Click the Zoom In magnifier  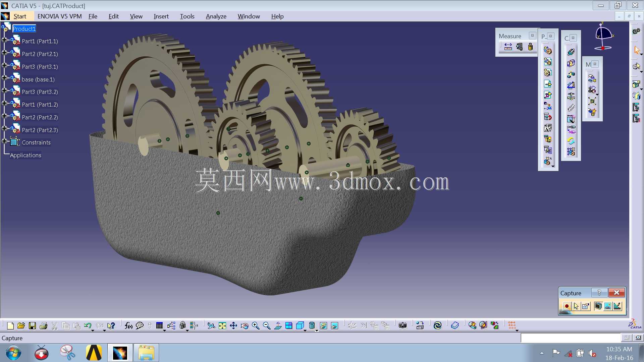[x=256, y=325]
